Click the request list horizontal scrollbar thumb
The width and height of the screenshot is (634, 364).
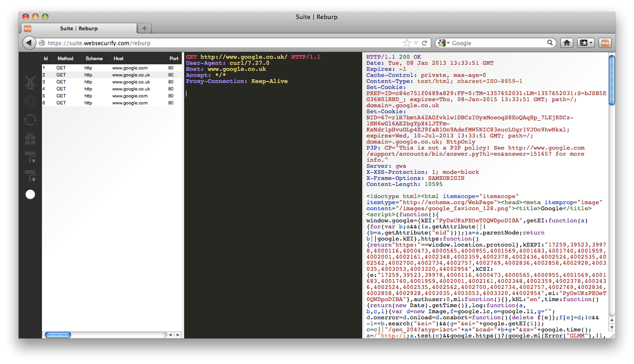click(x=58, y=335)
